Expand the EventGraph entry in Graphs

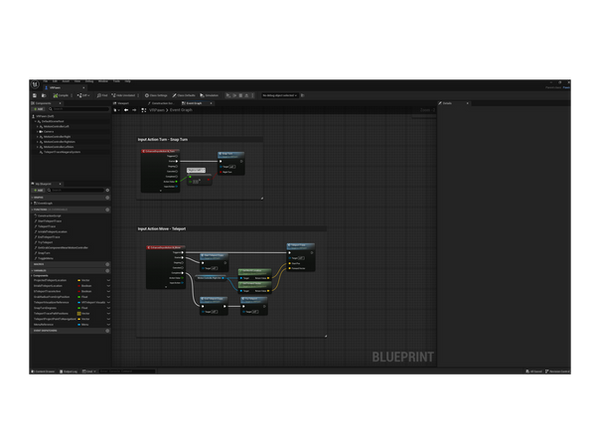click(x=33, y=203)
